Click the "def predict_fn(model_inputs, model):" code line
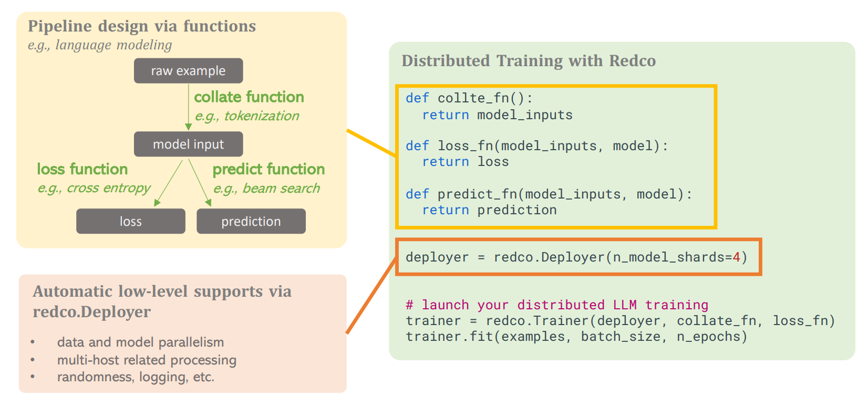Viewport: 868px width, 407px height. (549, 194)
